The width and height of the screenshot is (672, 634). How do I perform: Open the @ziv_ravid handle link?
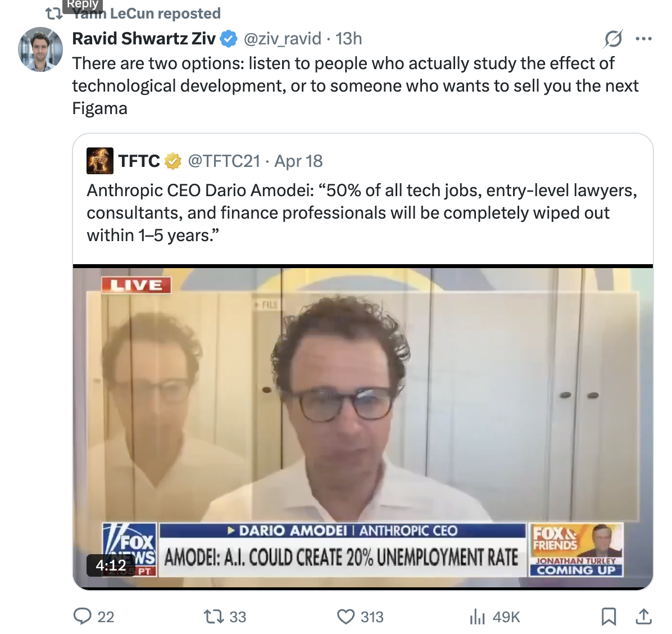click(x=283, y=39)
